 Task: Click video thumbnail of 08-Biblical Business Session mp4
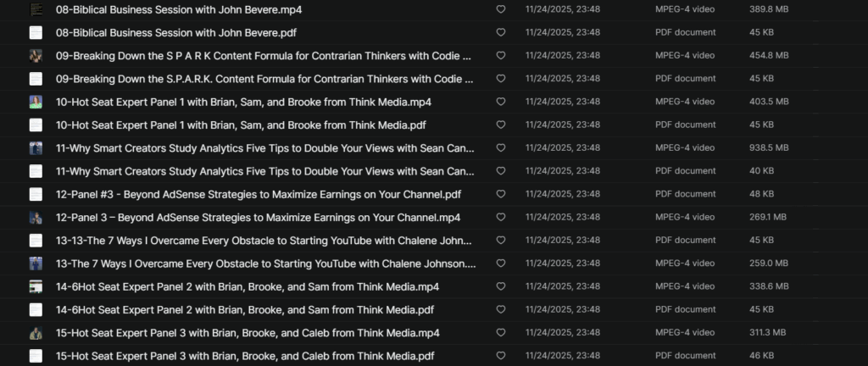tap(36, 9)
